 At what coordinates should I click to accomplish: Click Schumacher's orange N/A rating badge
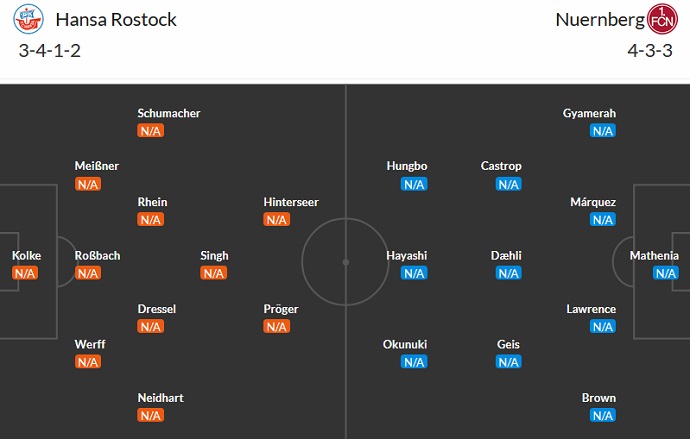[151, 131]
